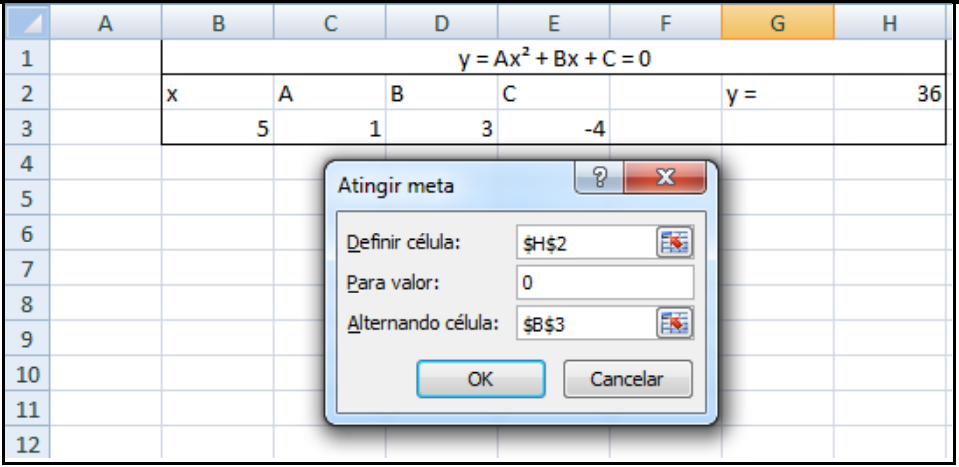Click cell E3 containing -4
The image size is (959, 467).
click(553, 129)
